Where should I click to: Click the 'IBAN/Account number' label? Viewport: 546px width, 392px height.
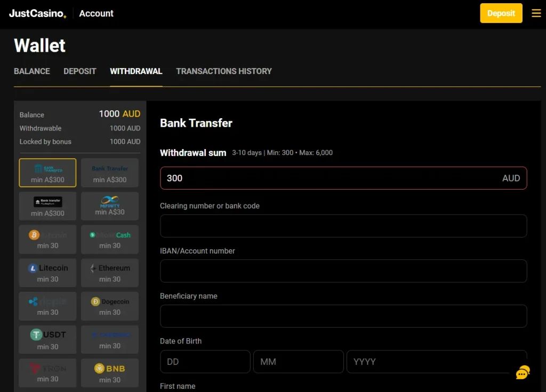click(x=197, y=251)
